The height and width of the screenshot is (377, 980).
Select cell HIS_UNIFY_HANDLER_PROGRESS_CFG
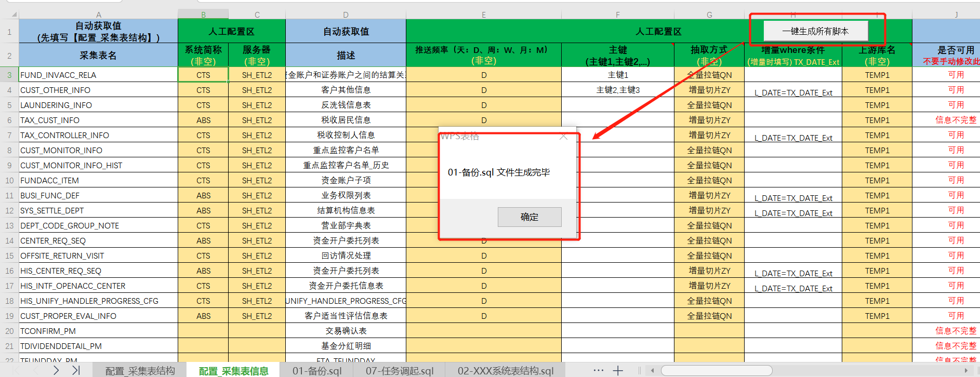pos(98,301)
